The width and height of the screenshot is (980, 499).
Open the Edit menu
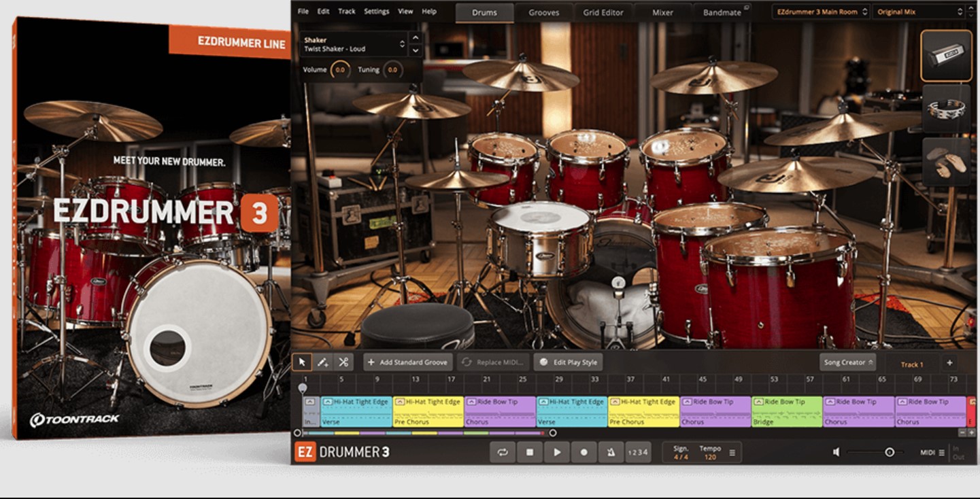point(323,12)
